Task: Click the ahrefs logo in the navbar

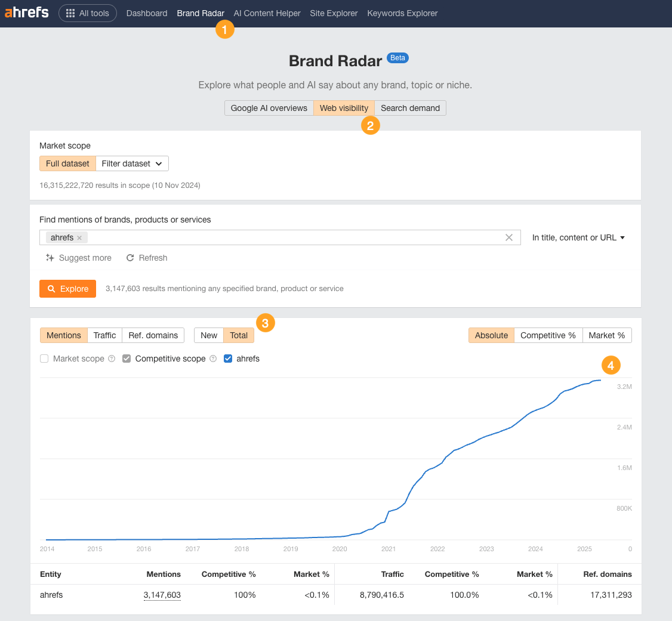Action: click(26, 13)
